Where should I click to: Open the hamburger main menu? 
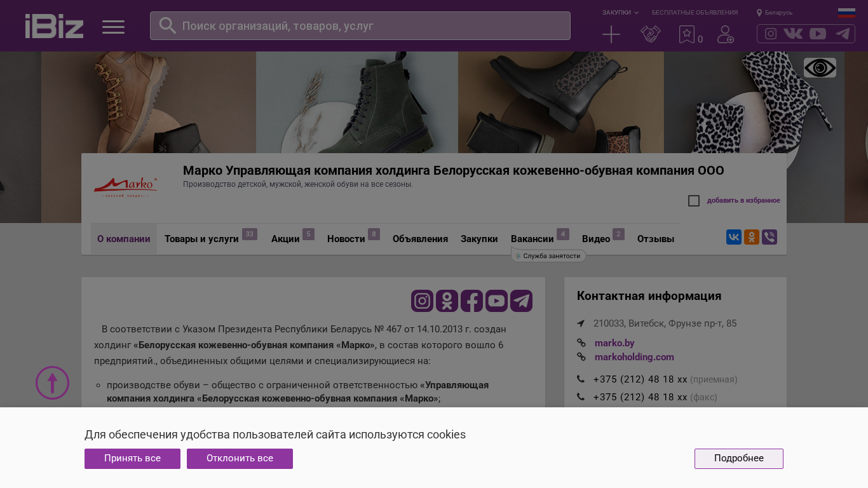[113, 27]
